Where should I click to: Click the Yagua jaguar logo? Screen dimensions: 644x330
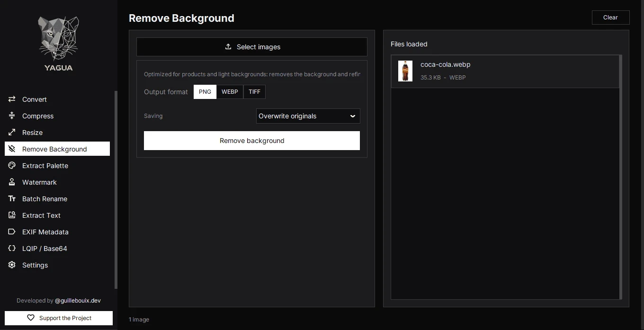tap(58, 44)
